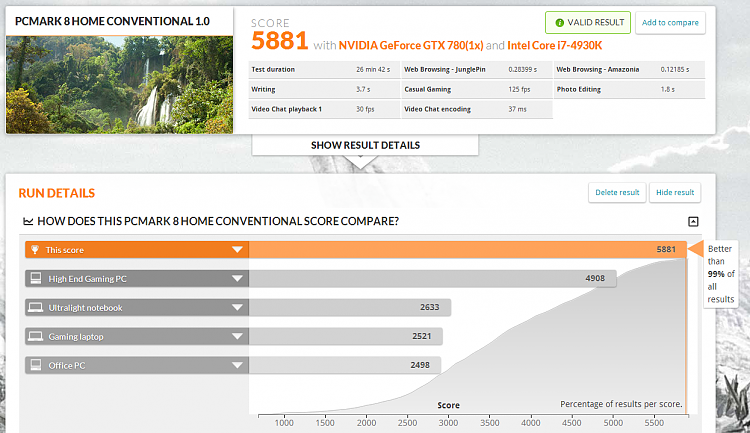Open the NVIDIA GeForce GTX 780(1x) link
The width and height of the screenshot is (750, 433).
coord(411,45)
